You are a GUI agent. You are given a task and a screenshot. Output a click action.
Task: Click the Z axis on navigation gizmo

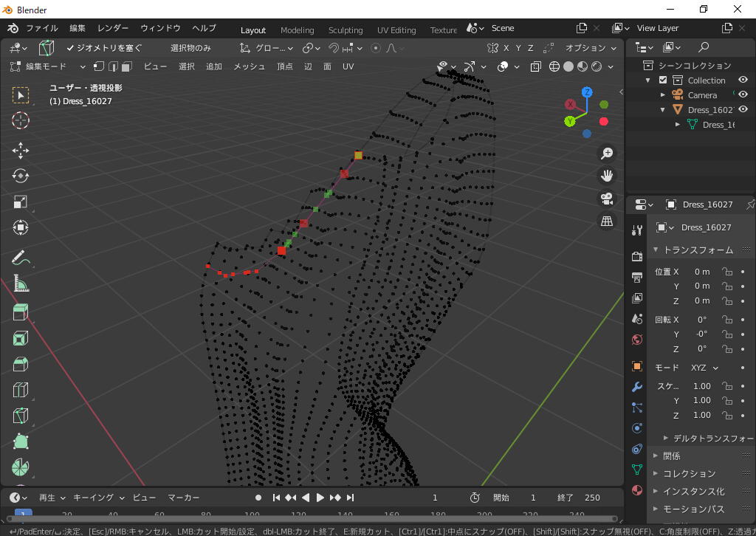tap(587, 92)
